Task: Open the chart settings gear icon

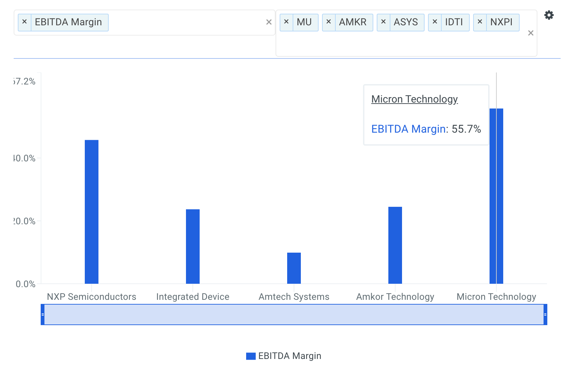Action: pos(549,15)
